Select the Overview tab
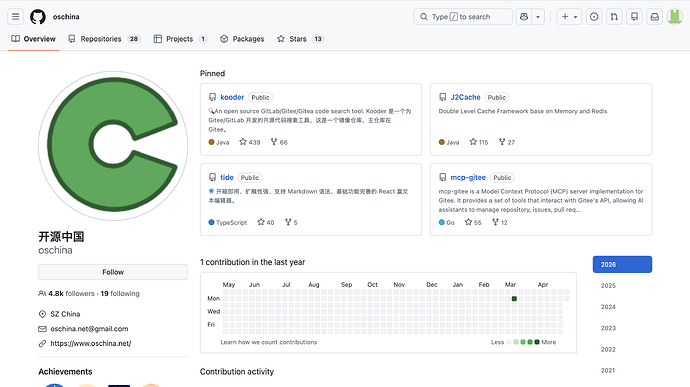 [33, 39]
